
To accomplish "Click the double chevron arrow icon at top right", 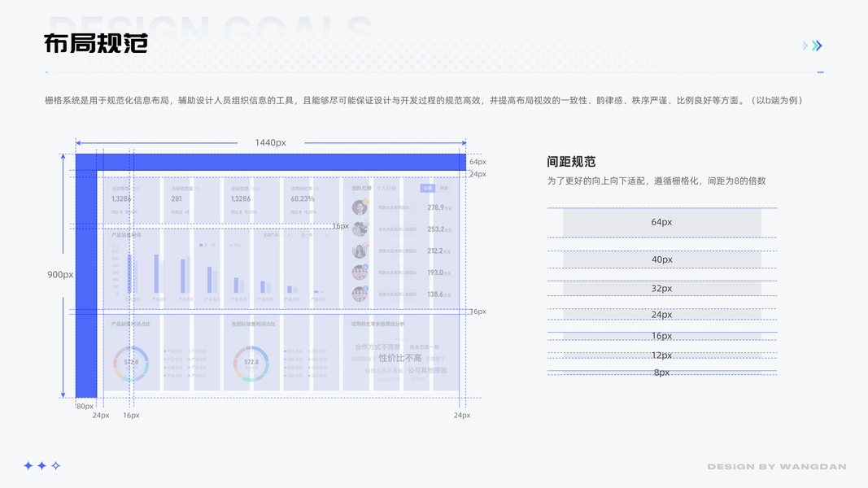I will 817,46.
